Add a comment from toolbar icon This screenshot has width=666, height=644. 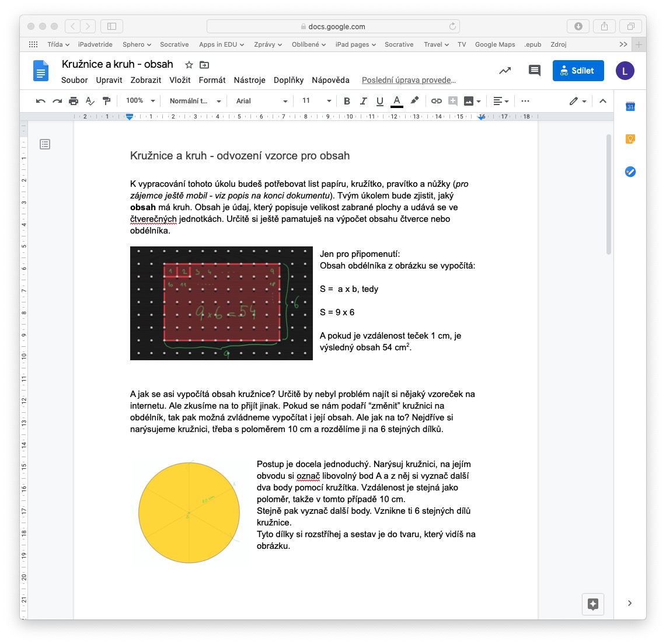pyautogui.click(x=453, y=101)
